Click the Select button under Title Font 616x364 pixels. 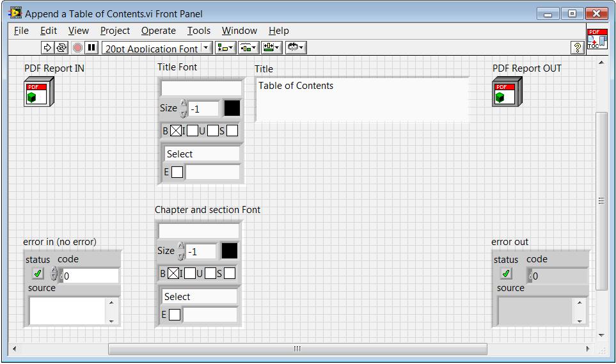[x=201, y=154]
